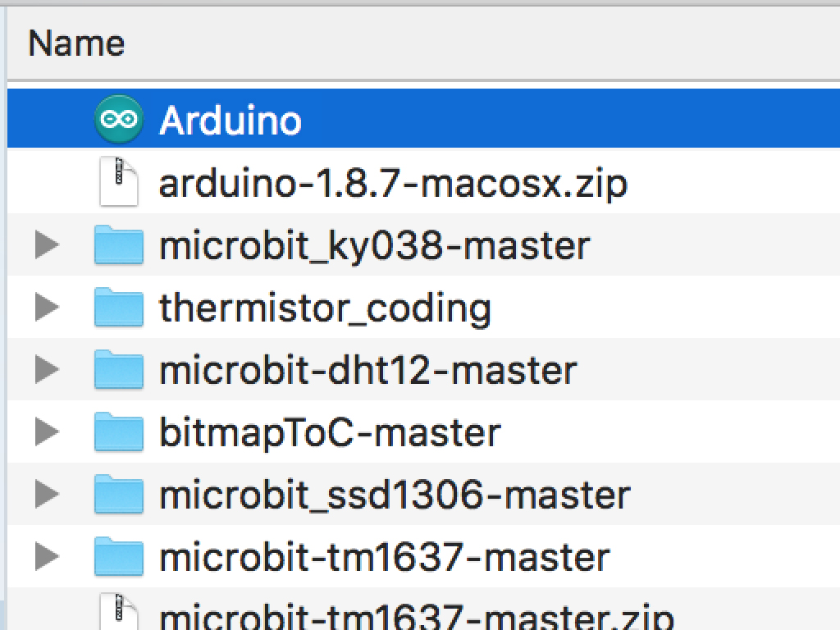Screen dimensions: 840x630
Task: Expand the thermistor_coding folder
Action: pyautogui.click(x=47, y=307)
